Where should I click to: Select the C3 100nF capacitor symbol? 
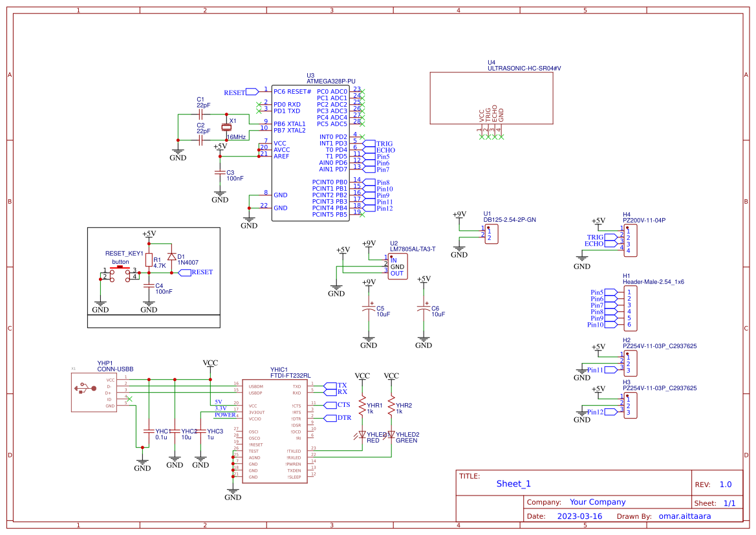point(220,172)
